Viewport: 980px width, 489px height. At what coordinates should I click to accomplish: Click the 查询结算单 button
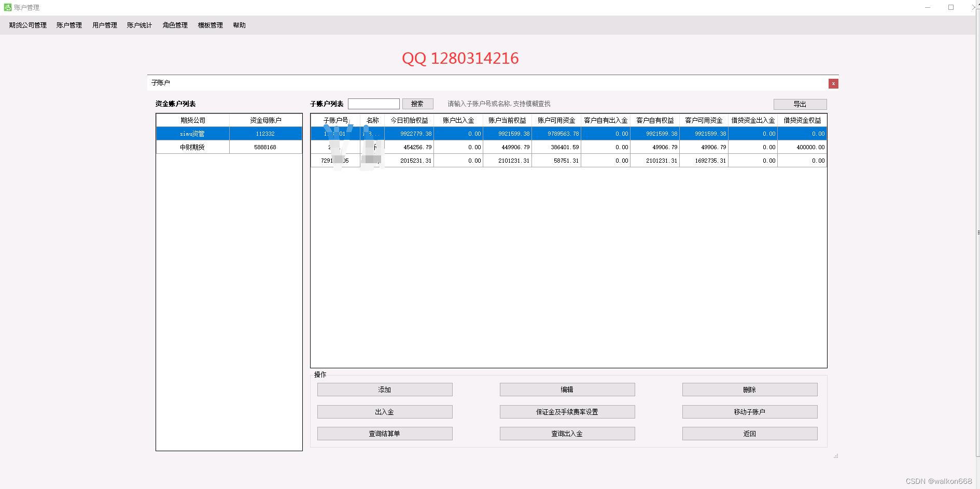385,434
